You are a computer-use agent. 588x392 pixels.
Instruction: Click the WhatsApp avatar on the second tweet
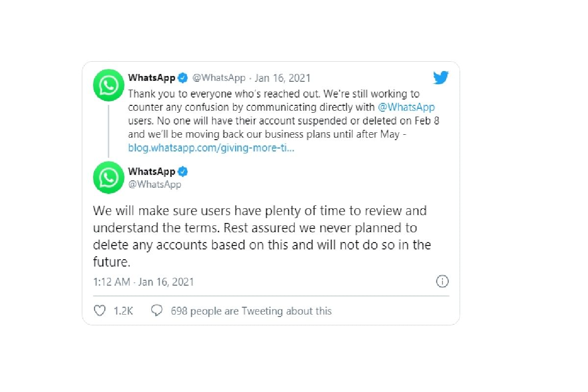click(108, 178)
